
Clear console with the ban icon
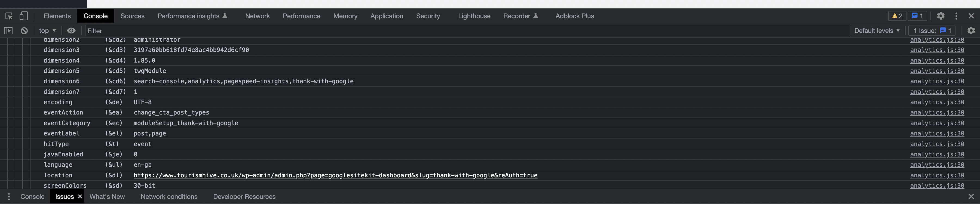coord(24,31)
